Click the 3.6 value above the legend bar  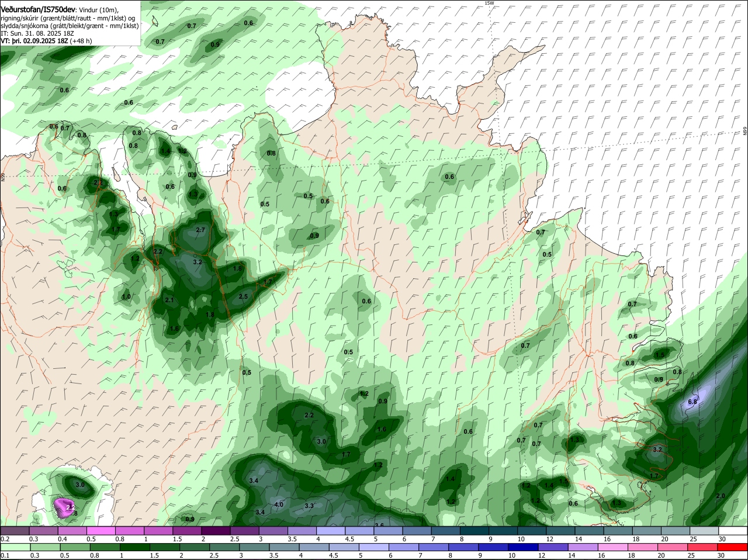pos(379,525)
